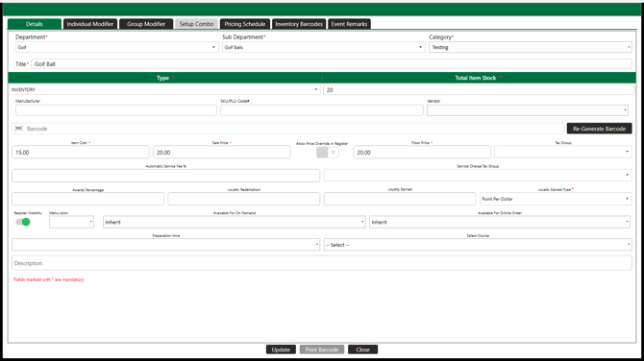Click the Automatic Service Fee % field
Screen dimensions: 644x361
tap(166, 176)
